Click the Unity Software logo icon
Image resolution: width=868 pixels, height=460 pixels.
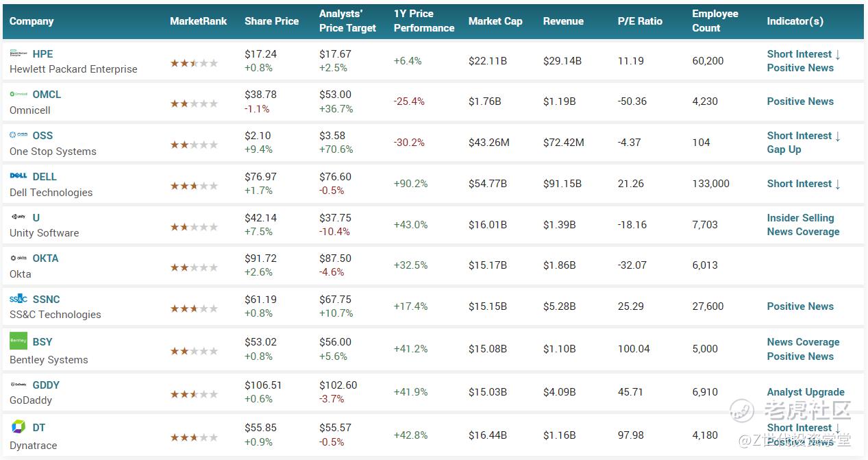[x=18, y=217]
